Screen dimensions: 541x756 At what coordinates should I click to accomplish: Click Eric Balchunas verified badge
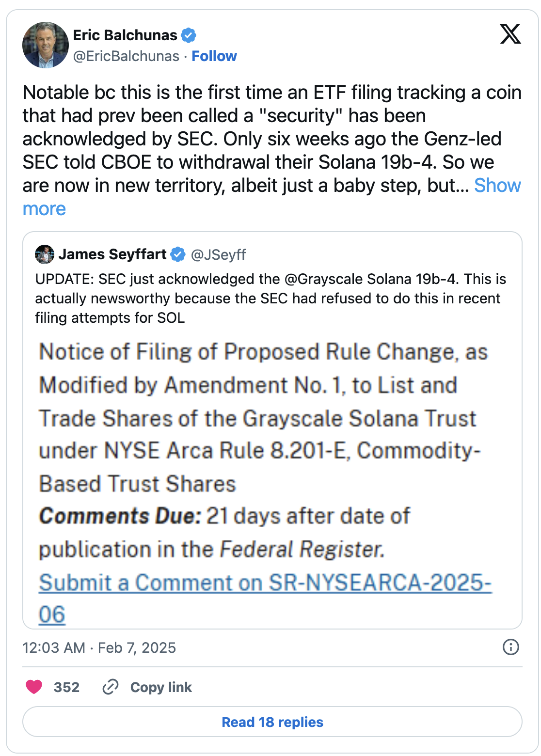189,35
